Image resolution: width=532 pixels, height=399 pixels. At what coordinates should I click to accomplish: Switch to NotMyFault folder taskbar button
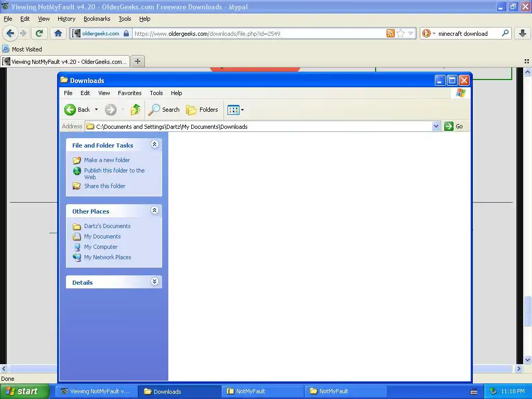click(345, 391)
